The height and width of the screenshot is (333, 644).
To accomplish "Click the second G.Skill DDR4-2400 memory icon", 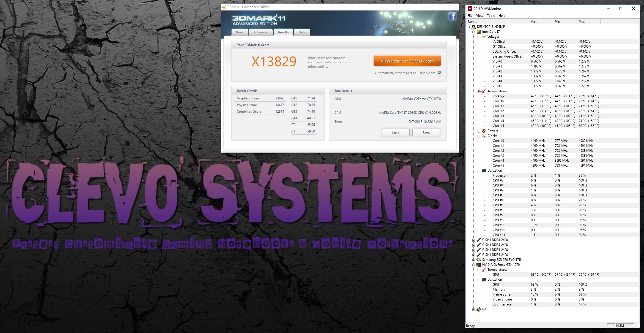I will click(479, 245).
